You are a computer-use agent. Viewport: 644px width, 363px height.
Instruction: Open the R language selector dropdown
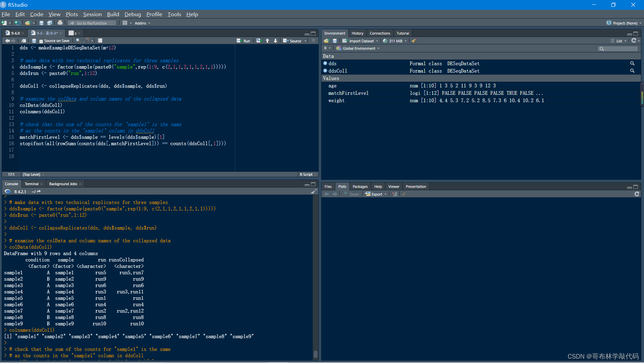click(x=327, y=48)
